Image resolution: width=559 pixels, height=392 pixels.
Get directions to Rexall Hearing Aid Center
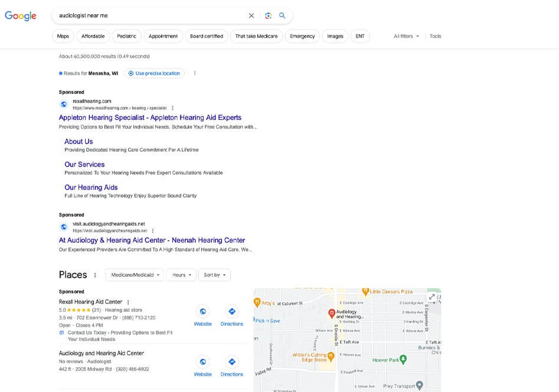pyautogui.click(x=232, y=312)
